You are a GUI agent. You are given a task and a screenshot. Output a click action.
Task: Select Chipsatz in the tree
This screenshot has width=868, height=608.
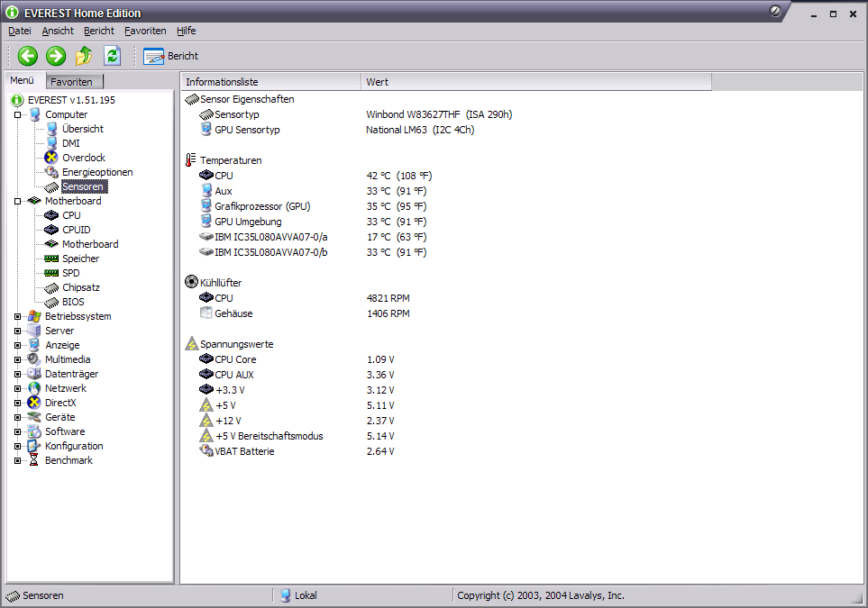tap(81, 287)
